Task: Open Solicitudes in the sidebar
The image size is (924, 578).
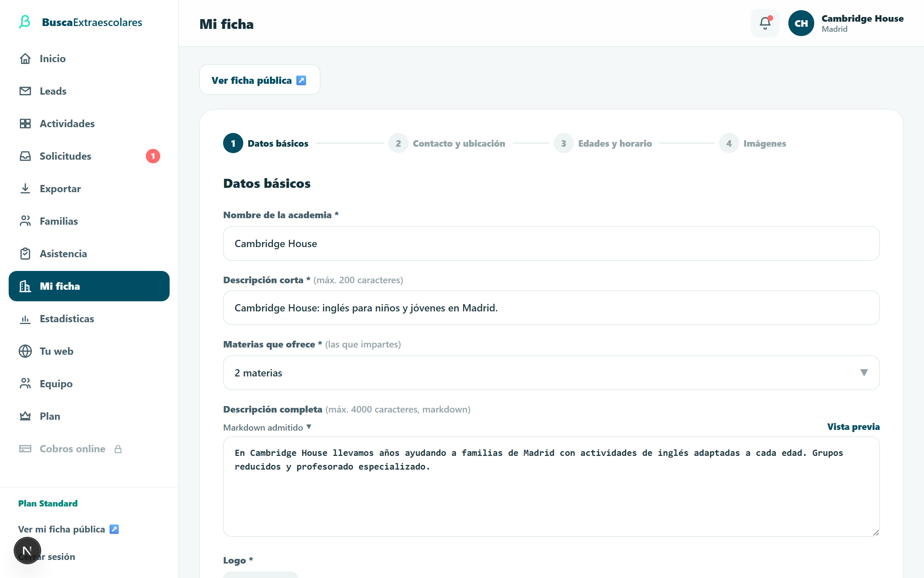Action: tap(89, 156)
